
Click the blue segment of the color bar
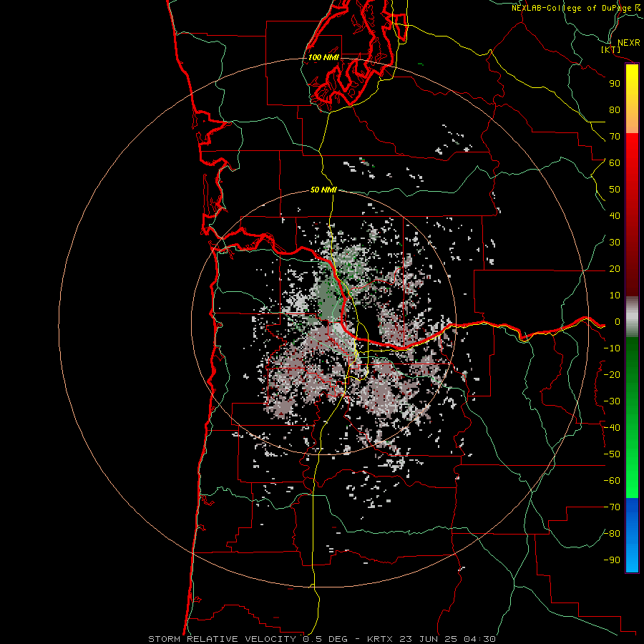pos(632,535)
